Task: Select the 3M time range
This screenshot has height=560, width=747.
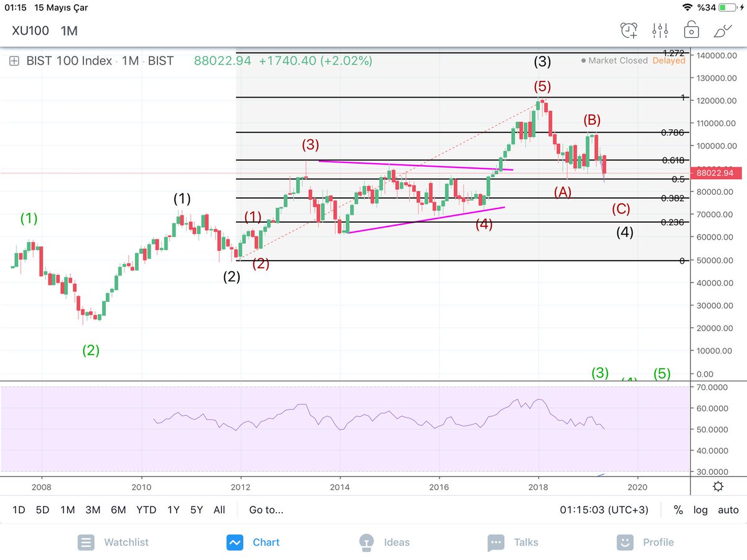Action: pyautogui.click(x=93, y=510)
